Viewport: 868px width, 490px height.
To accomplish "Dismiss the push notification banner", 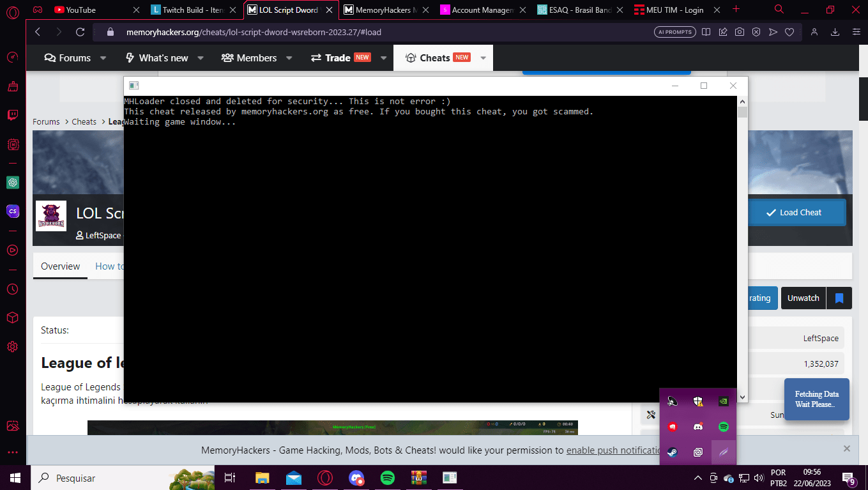I will coord(847,448).
